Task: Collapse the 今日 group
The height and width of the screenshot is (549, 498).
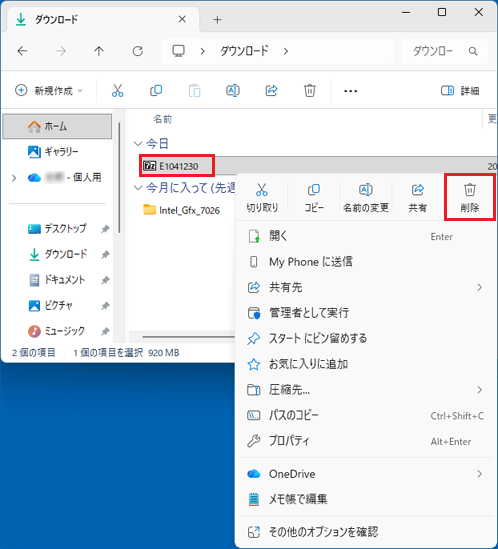Action: pyautogui.click(x=138, y=144)
